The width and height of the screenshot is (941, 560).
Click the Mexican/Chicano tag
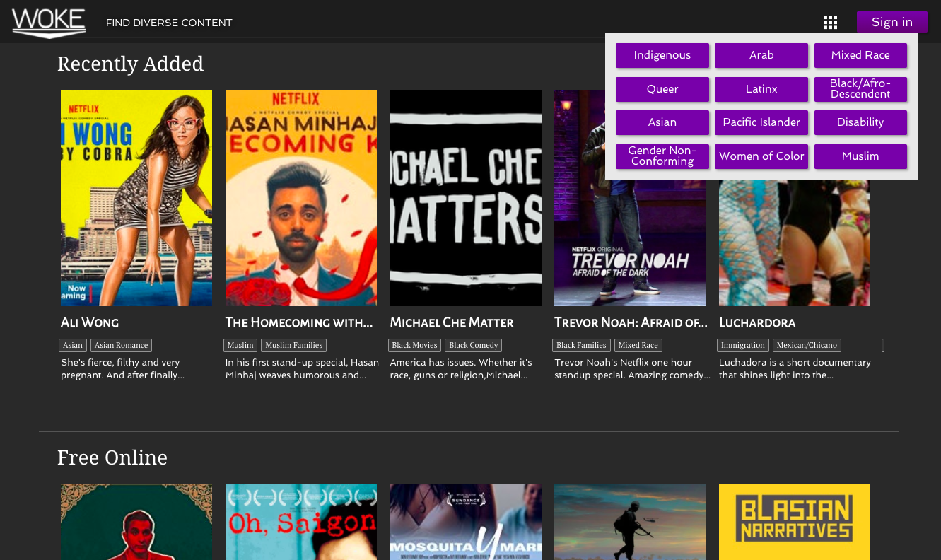tap(807, 346)
